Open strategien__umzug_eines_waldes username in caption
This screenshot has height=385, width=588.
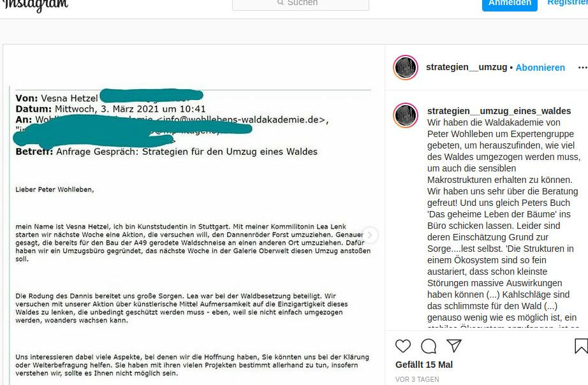point(499,111)
